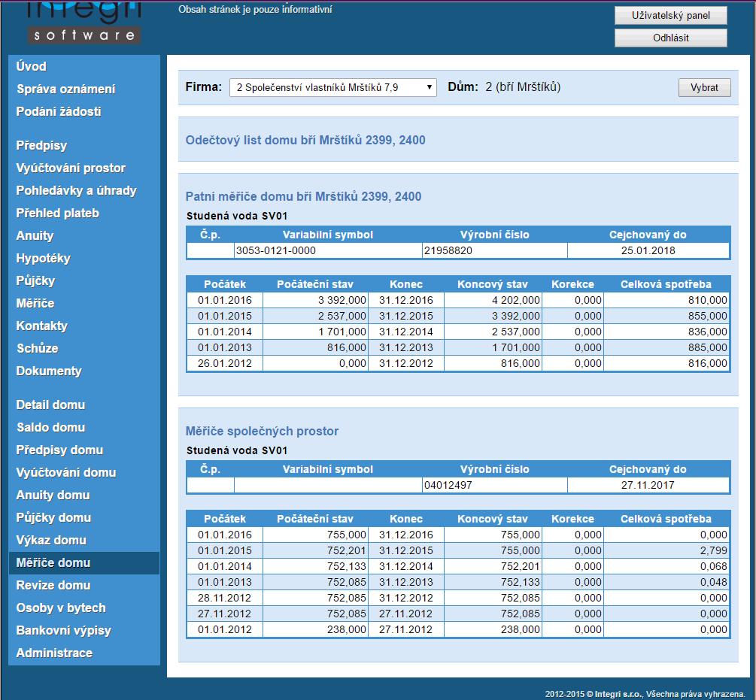Go to Úvod in sidebar
This screenshot has height=700, width=756.
pos(32,66)
